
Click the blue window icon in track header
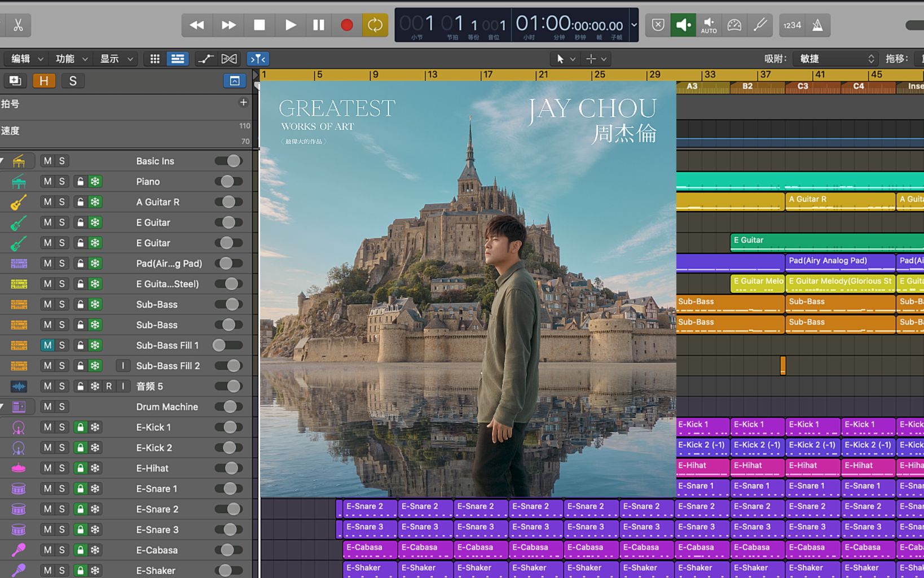(235, 81)
